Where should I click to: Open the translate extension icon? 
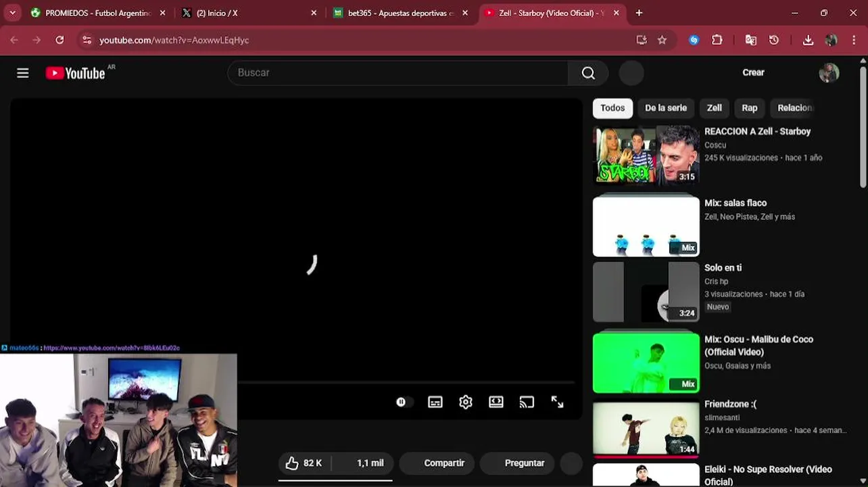click(x=751, y=41)
